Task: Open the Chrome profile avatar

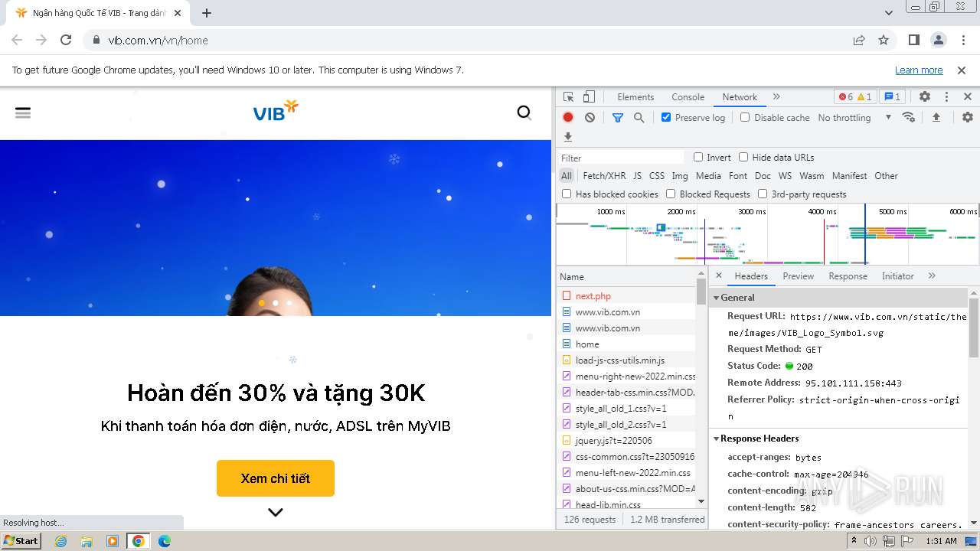Action: click(938, 40)
